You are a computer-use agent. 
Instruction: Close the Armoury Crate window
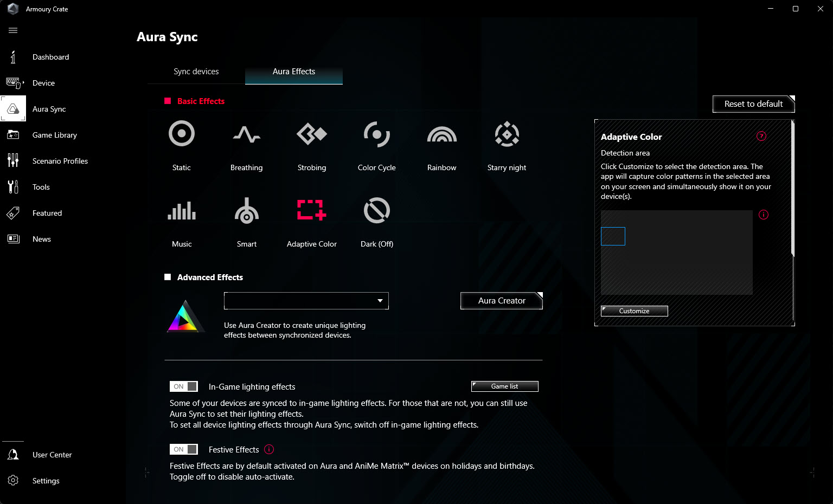tap(821, 9)
